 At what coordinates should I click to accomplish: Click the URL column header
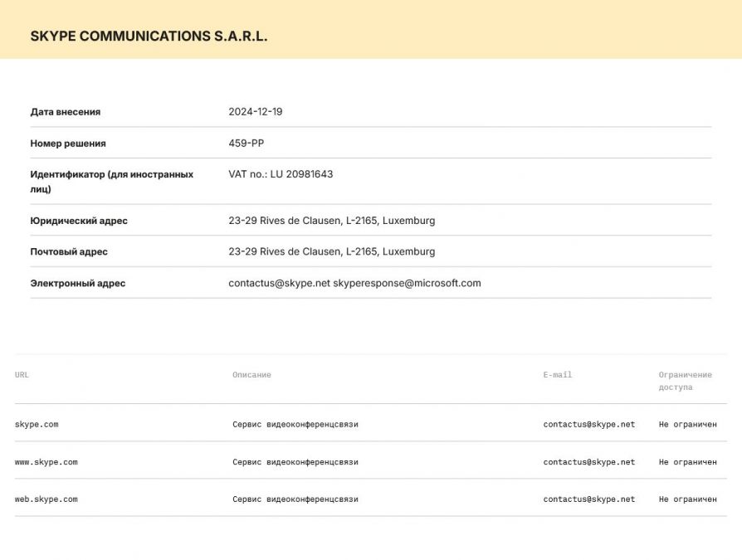click(x=22, y=375)
